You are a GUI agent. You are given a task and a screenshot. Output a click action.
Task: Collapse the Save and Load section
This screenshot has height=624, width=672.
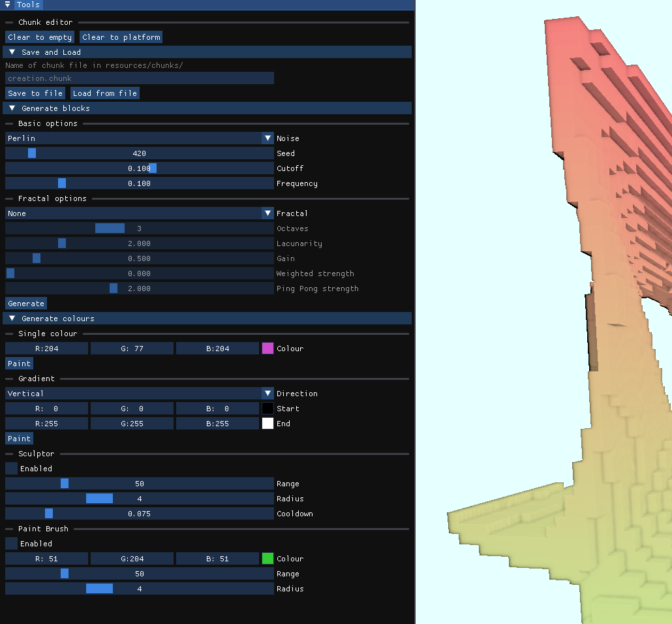click(x=207, y=52)
